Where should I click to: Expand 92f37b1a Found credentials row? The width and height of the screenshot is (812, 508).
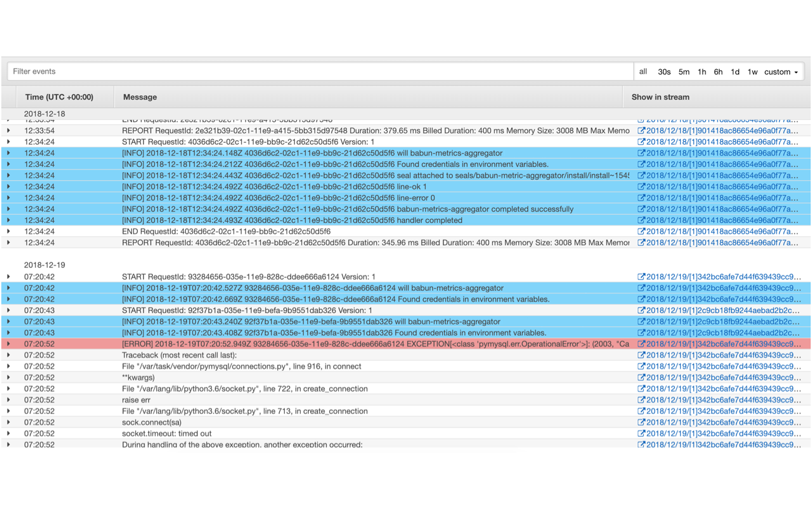pos(9,333)
